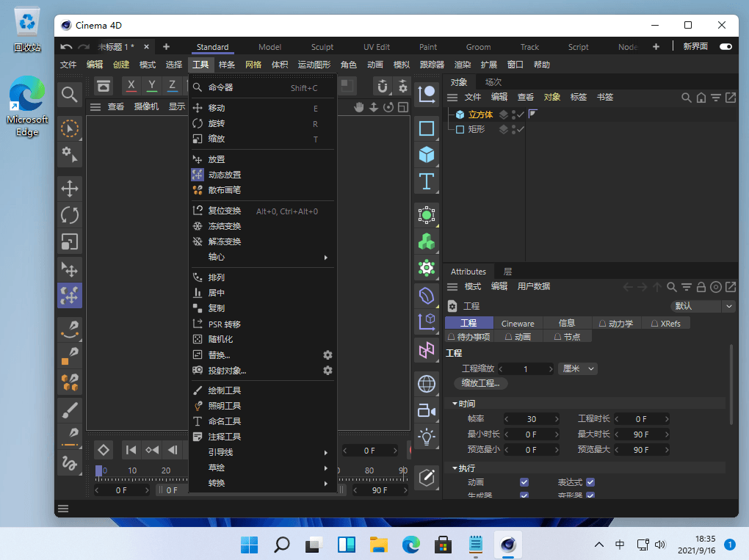Collapse the 执行 section
This screenshot has height=560, width=749.
click(x=455, y=468)
